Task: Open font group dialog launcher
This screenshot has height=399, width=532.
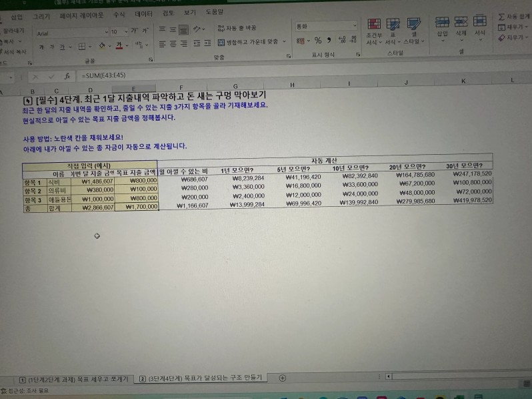Action: [150, 59]
